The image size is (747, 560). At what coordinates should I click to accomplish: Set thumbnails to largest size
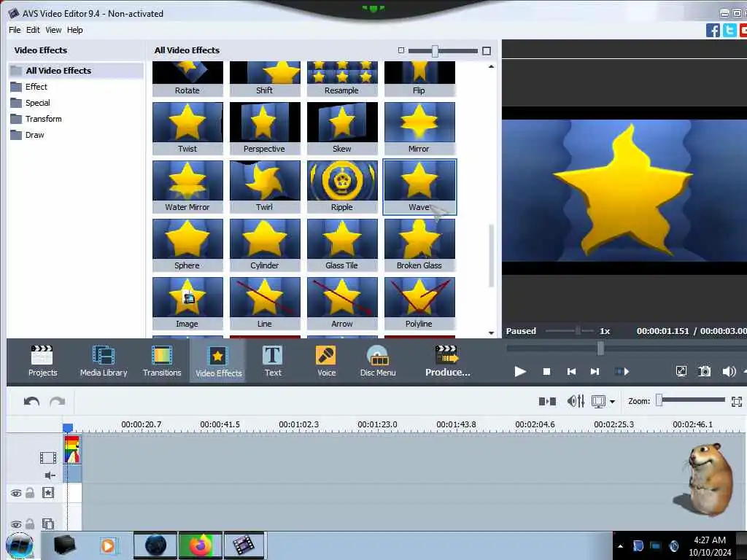[x=487, y=50]
